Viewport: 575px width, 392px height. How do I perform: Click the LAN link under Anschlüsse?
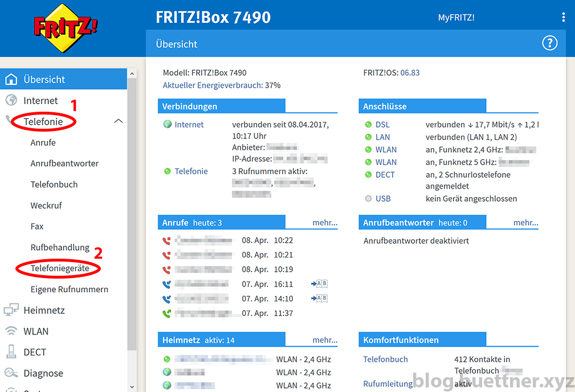(x=382, y=137)
